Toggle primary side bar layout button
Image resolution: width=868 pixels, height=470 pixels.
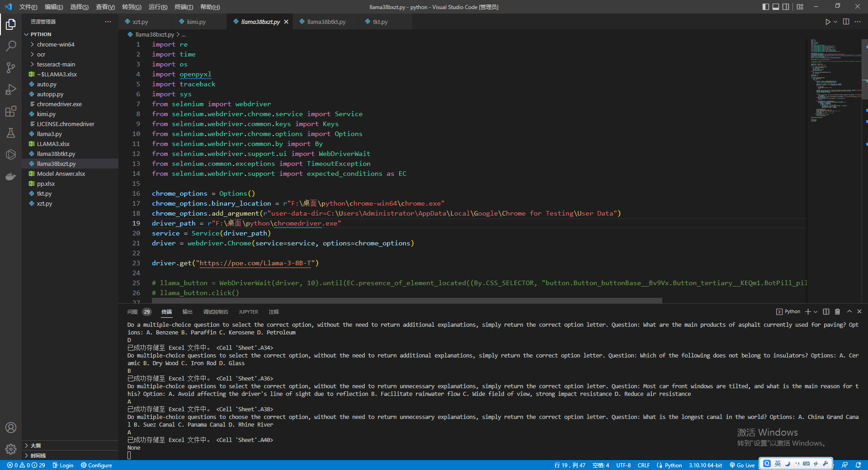point(765,7)
